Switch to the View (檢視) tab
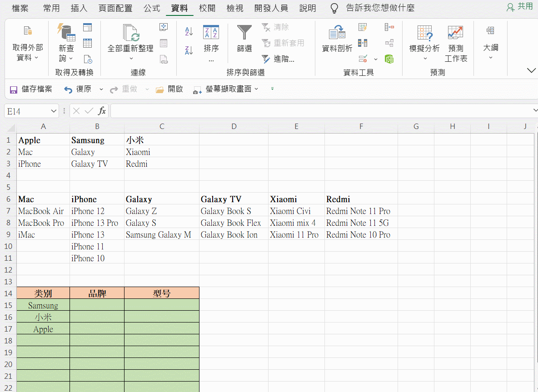Viewport: 538px width, 392px height. (235, 8)
